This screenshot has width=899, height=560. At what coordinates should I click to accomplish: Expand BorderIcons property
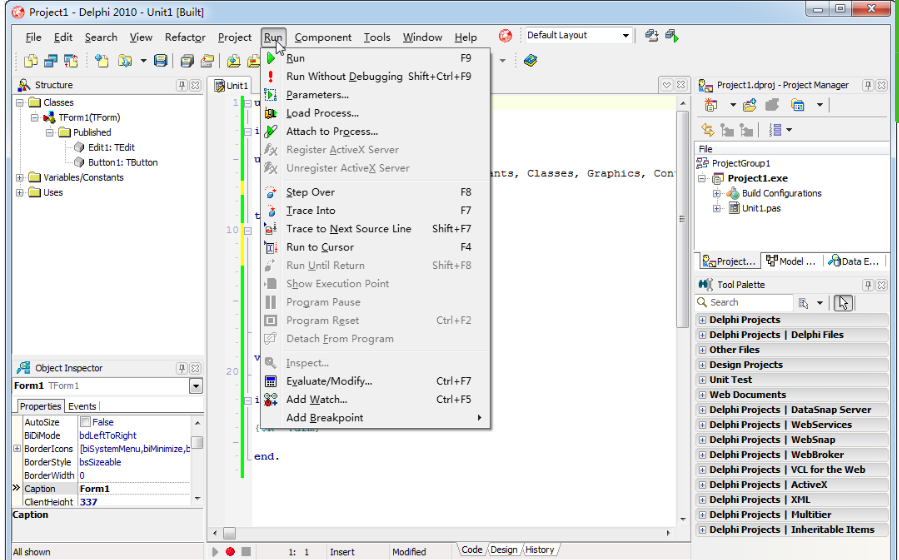17,449
